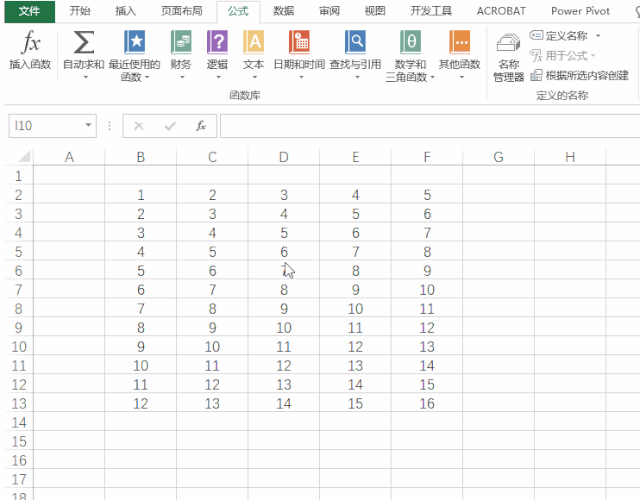Viewport: 640px width, 500px height.
Task: Select row 13 header
Action: tap(18, 404)
